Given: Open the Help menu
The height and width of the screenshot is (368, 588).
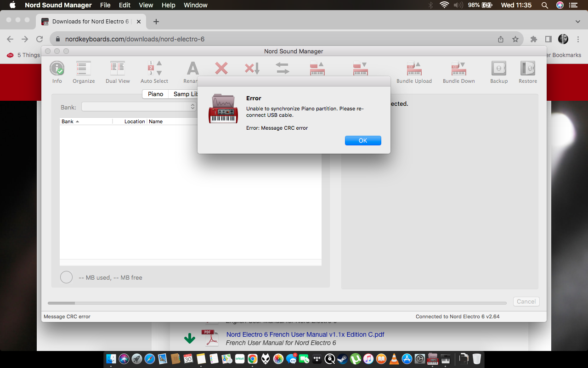Looking at the screenshot, I should pos(169,5).
